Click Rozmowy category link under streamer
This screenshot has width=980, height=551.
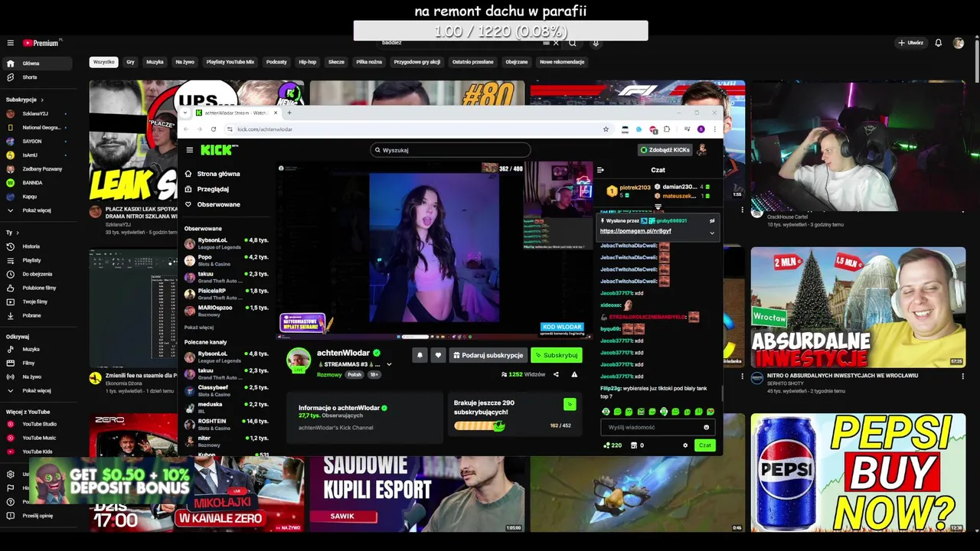point(329,375)
